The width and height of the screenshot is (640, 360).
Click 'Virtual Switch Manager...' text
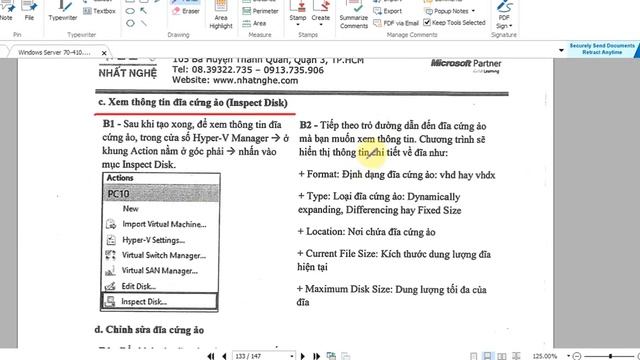pos(164,255)
